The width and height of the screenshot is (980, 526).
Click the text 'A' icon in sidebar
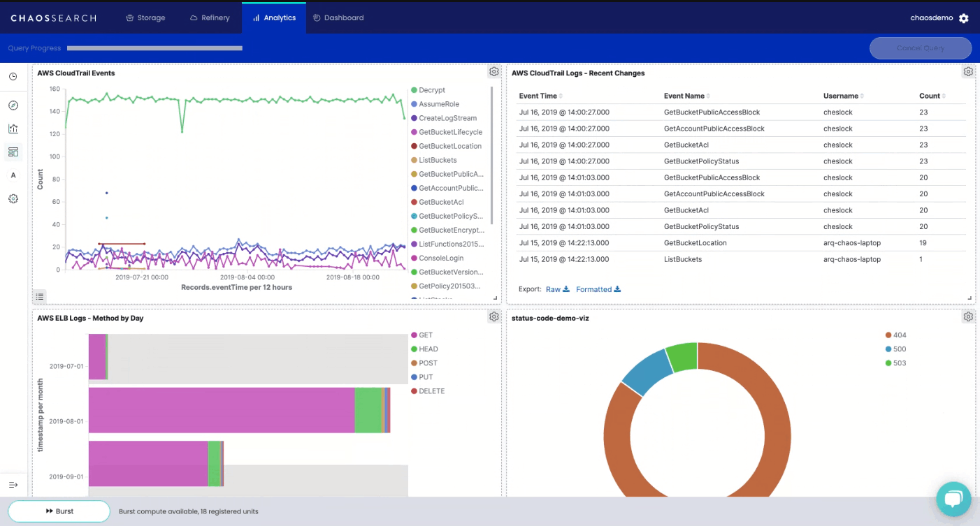[13, 175]
